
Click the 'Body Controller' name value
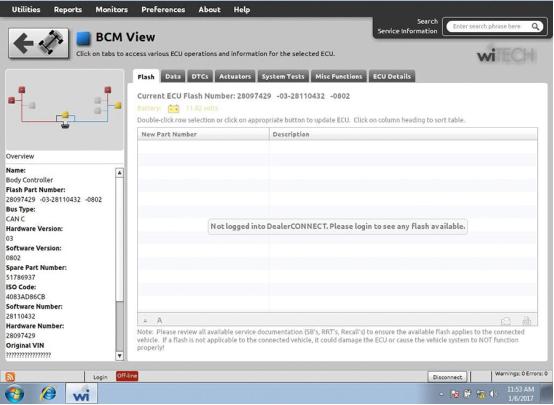29,180
